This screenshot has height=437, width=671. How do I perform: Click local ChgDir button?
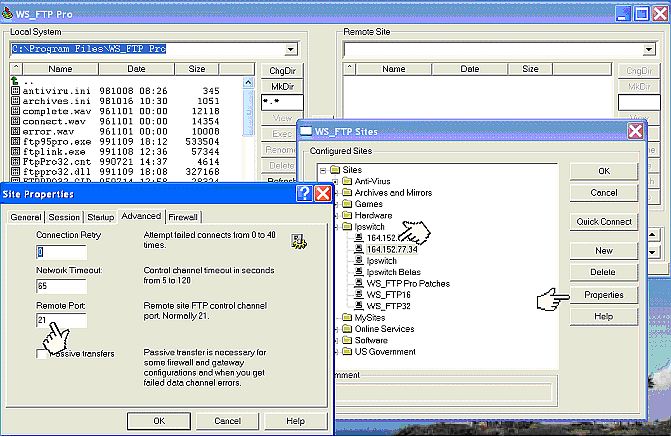tap(282, 71)
